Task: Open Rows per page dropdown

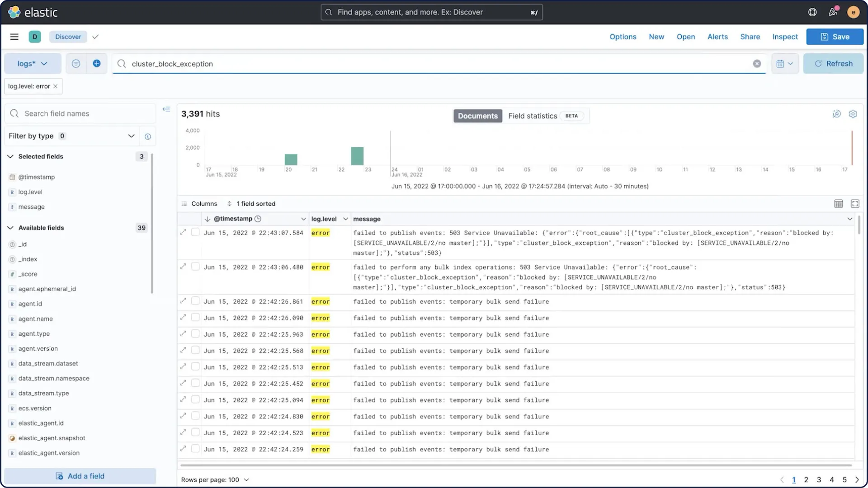Action: click(x=215, y=480)
